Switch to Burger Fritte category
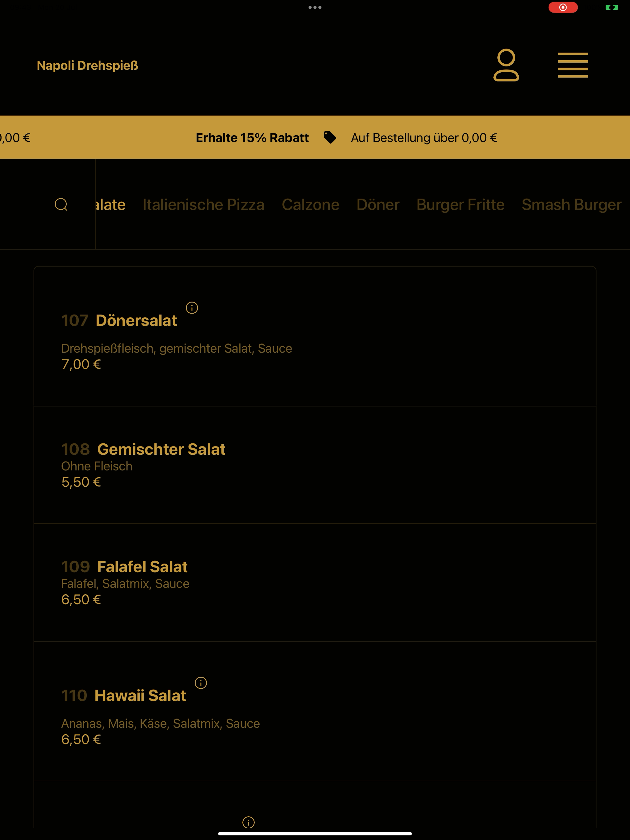The image size is (630, 840). [460, 205]
